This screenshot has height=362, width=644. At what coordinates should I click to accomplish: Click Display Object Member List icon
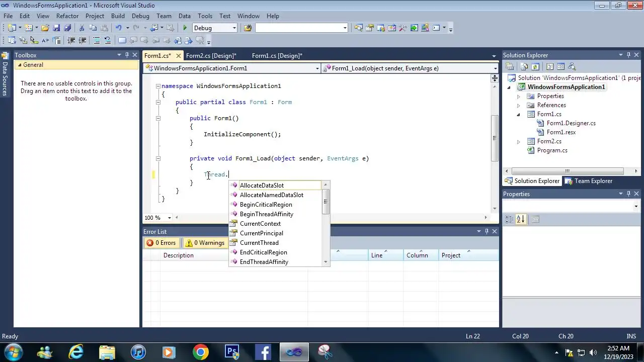click(x=12, y=41)
